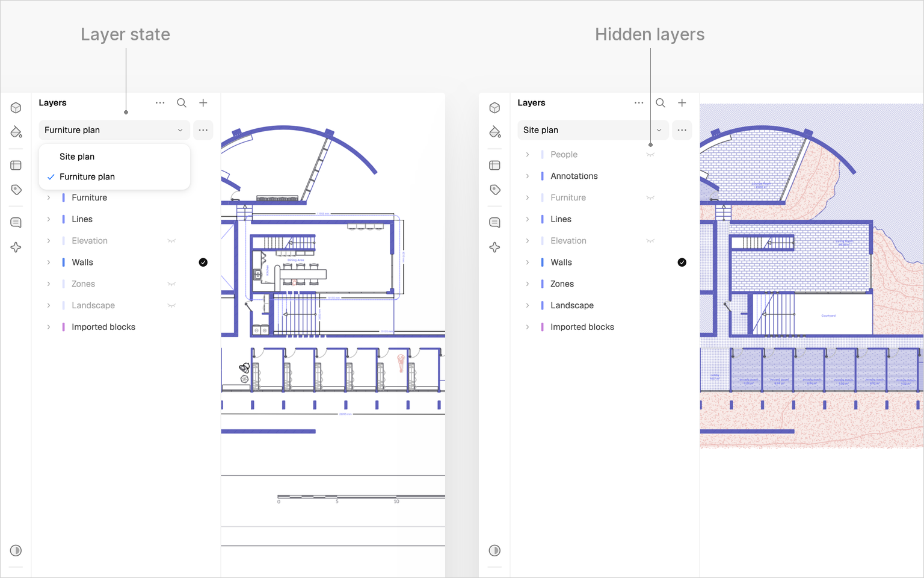Click the cube icon in right panel sidebar
The width and height of the screenshot is (924, 578).
[495, 108]
